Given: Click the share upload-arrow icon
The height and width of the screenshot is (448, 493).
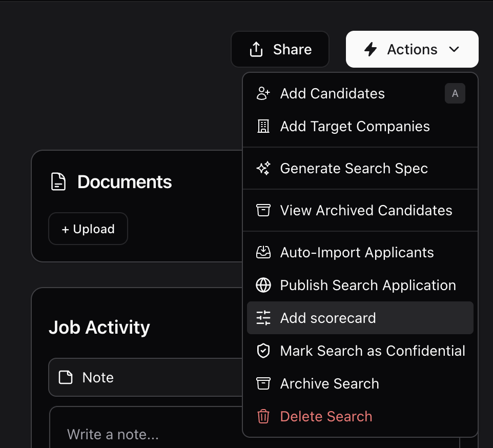Looking at the screenshot, I should [256, 49].
